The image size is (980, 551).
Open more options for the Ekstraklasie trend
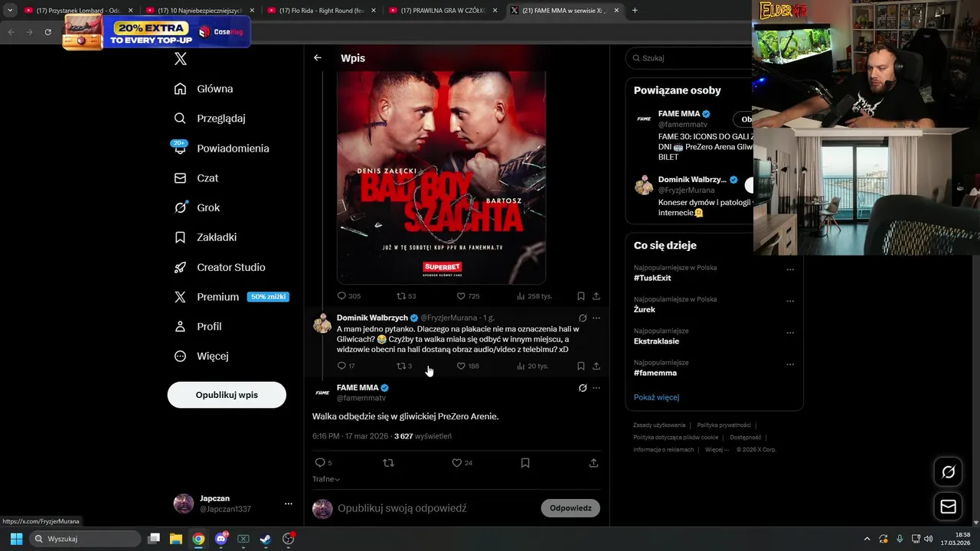pyautogui.click(x=790, y=333)
